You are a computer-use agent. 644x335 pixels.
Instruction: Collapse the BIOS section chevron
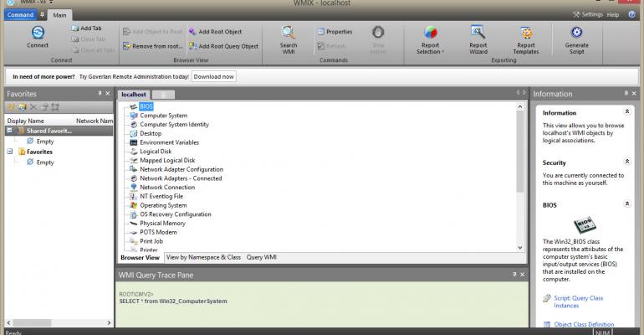click(x=627, y=204)
